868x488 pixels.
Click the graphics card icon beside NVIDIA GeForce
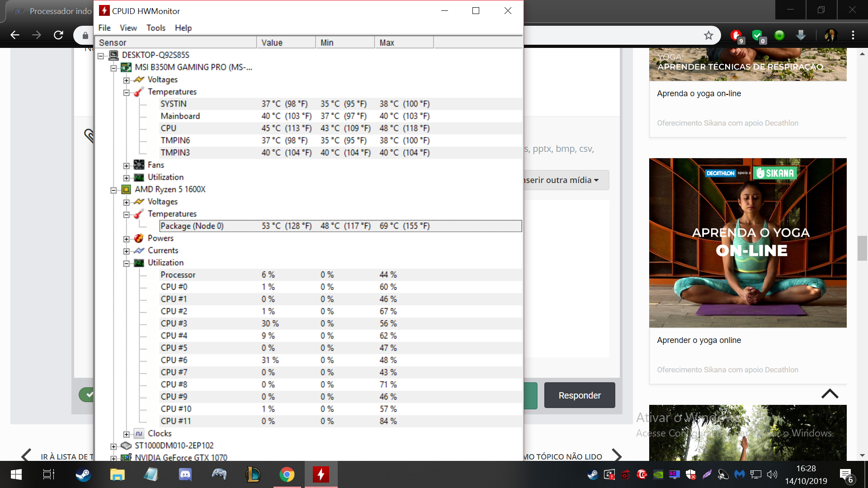[x=126, y=457]
